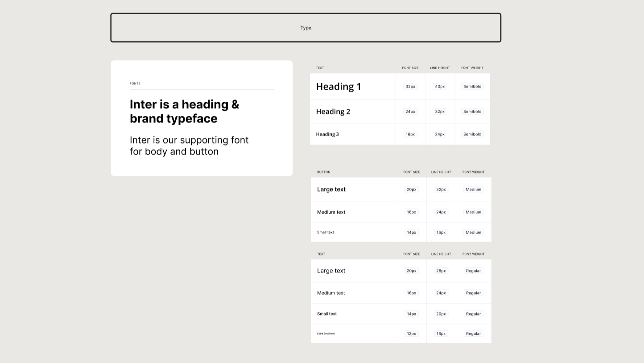The image size is (644, 363).
Task: Click "Small text" sample in the Button table
Action: point(326,232)
